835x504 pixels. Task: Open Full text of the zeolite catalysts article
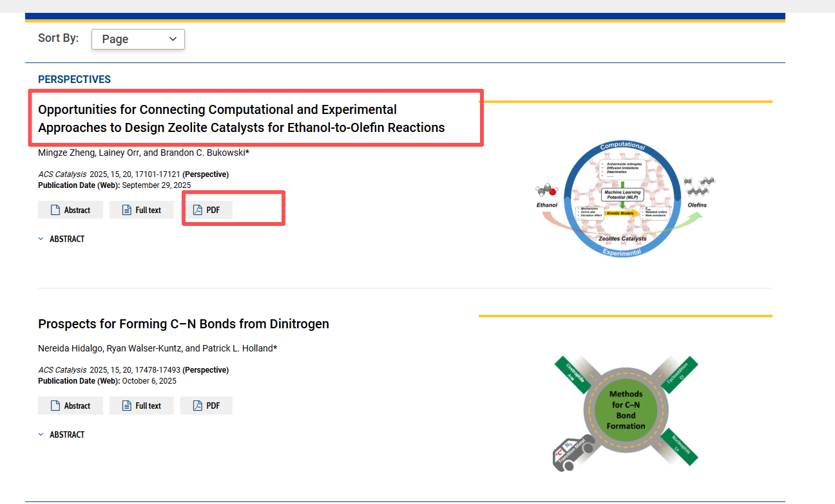pos(142,210)
